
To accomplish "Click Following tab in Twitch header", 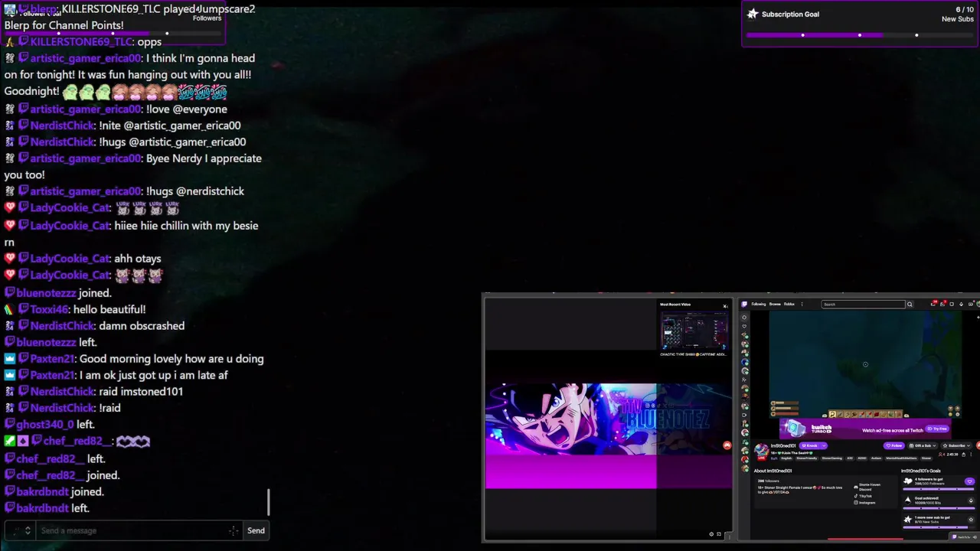I will pyautogui.click(x=759, y=304).
